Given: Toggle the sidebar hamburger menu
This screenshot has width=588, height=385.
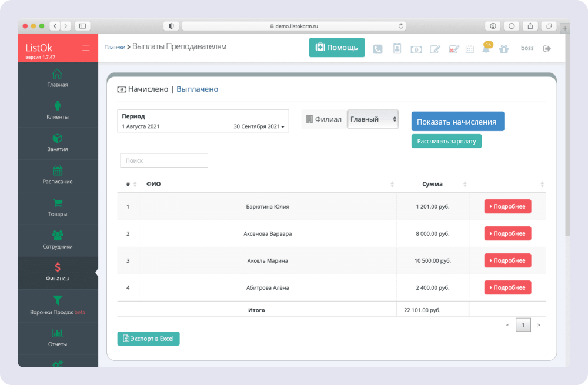Looking at the screenshot, I should (86, 48).
